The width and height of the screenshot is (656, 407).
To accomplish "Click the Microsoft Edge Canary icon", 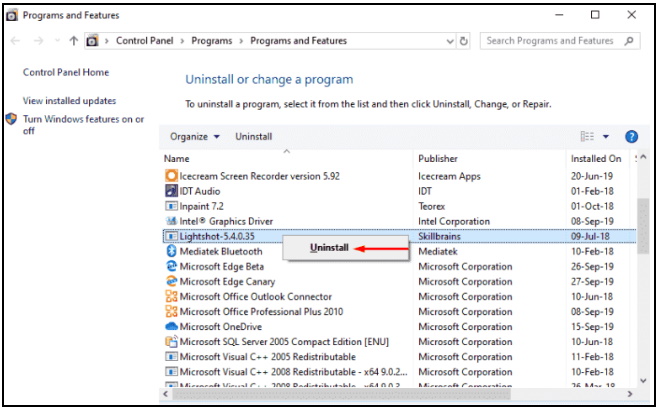I will pyautogui.click(x=171, y=281).
